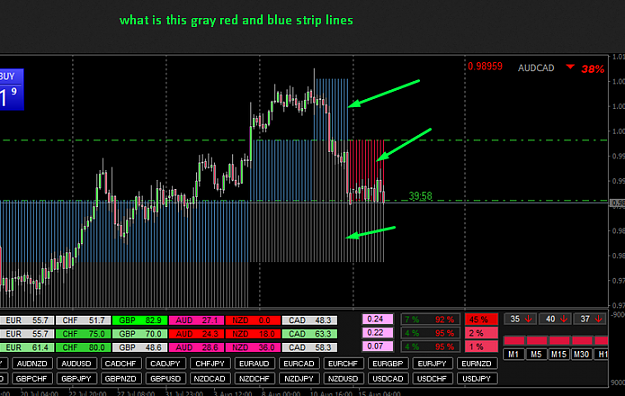Open the AUDUSD pair chart
This screenshot has height=396, width=625.
pos(77,364)
